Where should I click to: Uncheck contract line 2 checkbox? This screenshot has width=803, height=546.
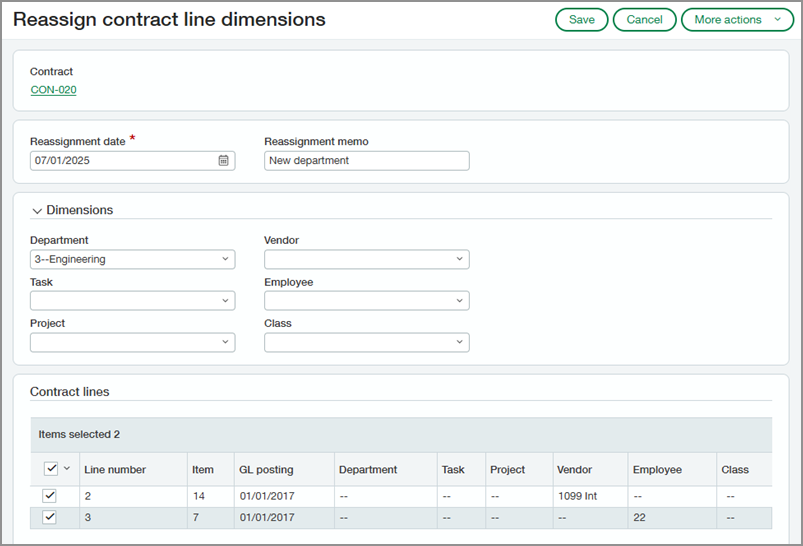click(51, 496)
